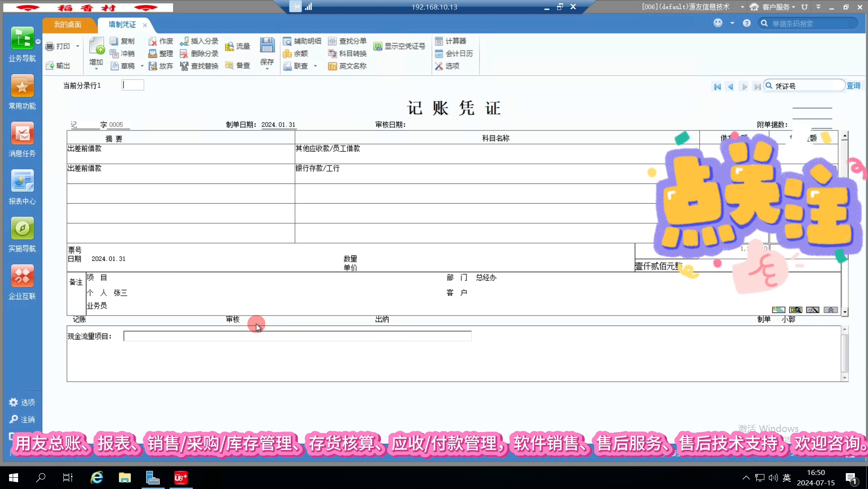The image size is (868, 489).
Task: Open 报表中心 in the sidebar
Action: click(x=22, y=187)
